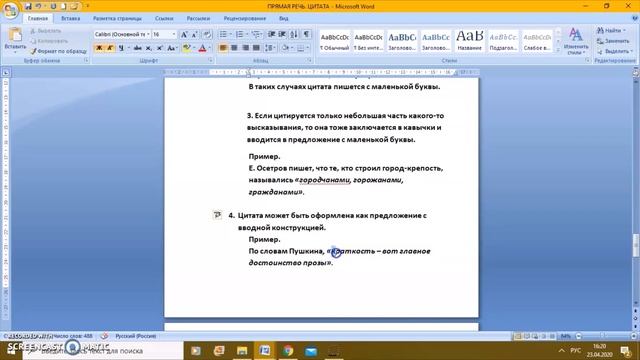The image size is (640, 360).
Task: Open the font name combo box
Action: click(122, 34)
